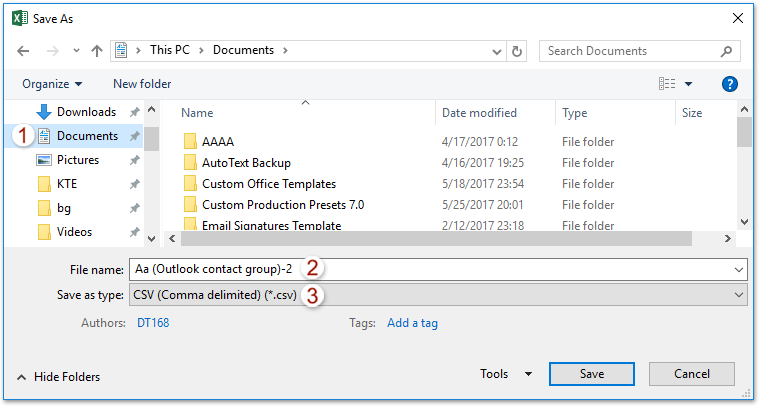This screenshot has height=409, width=763.
Task: Change the view layout icon
Action: (x=667, y=84)
